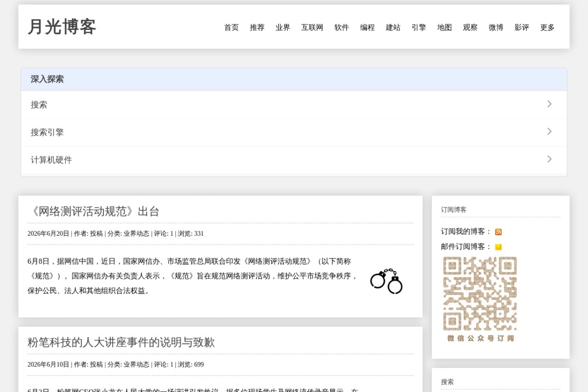Screen dimensions: 588x392
Task: Open the 业界 navigation item
Action: coord(283,27)
